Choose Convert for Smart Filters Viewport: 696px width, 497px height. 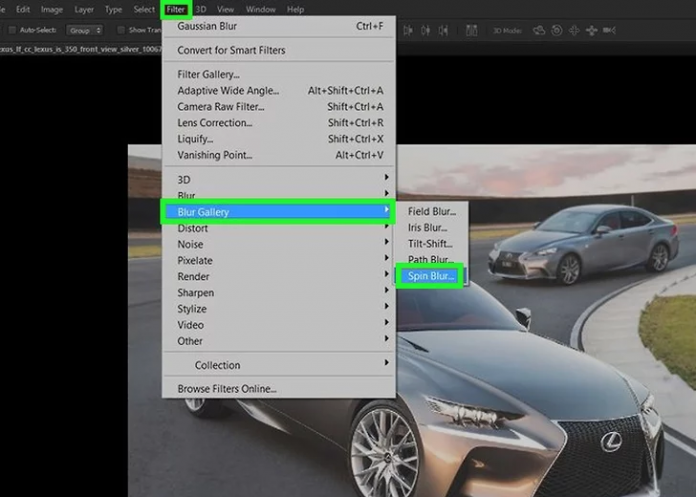click(231, 50)
